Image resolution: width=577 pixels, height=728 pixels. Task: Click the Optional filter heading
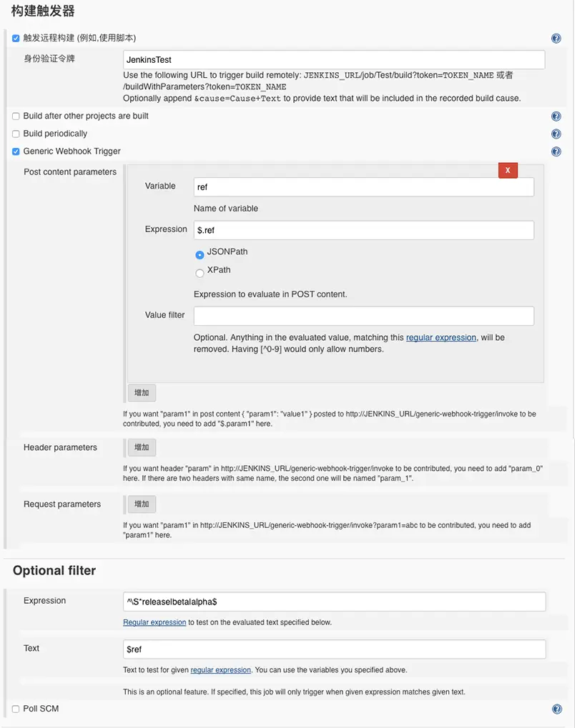(x=54, y=571)
